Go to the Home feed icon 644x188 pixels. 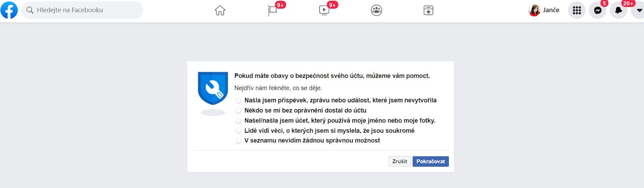tap(220, 10)
